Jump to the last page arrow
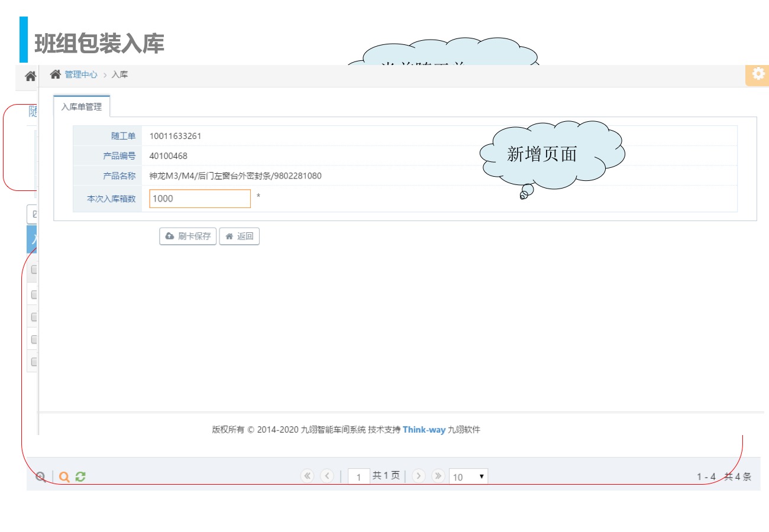 (x=438, y=476)
